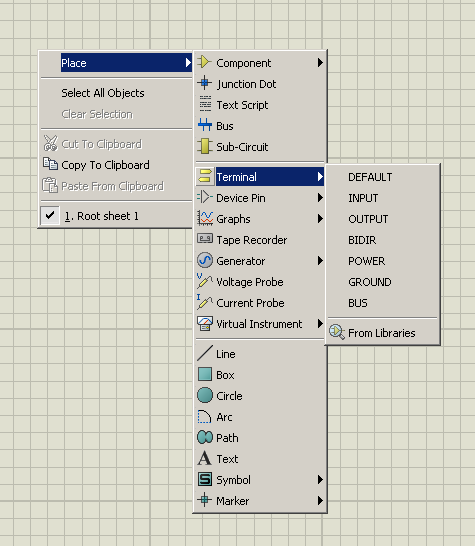Click the Path shape icon
This screenshot has width=475, height=546.
(205, 437)
